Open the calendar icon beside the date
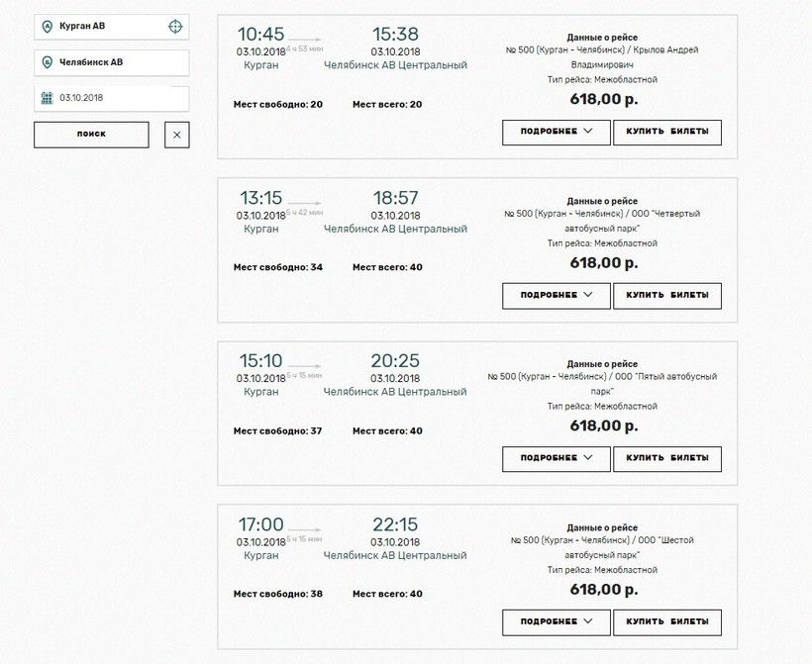Image resolution: width=812 pixels, height=664 pixels. pos(47,98)
